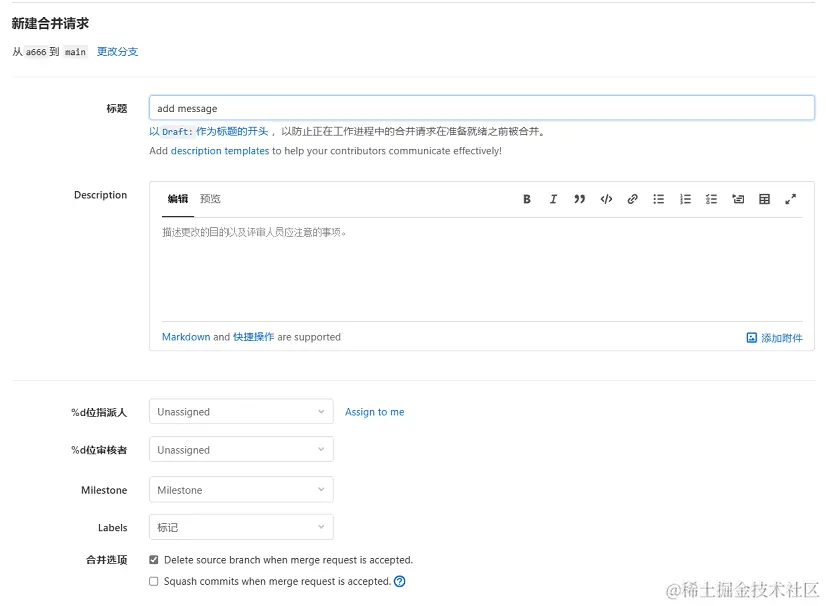The height and width of the screenshot is (606, 826).
Task: Insert a bulleted list
Action: click(658, 199)
